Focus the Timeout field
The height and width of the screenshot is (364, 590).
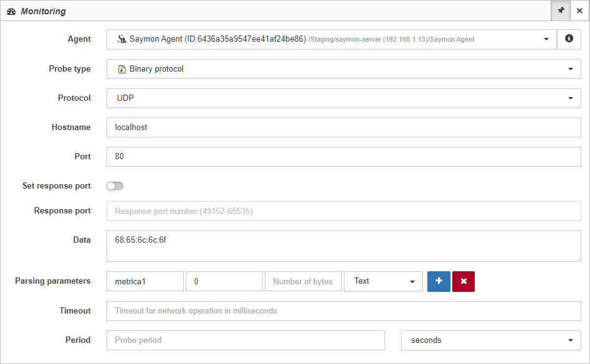click(x=343, y=311)
